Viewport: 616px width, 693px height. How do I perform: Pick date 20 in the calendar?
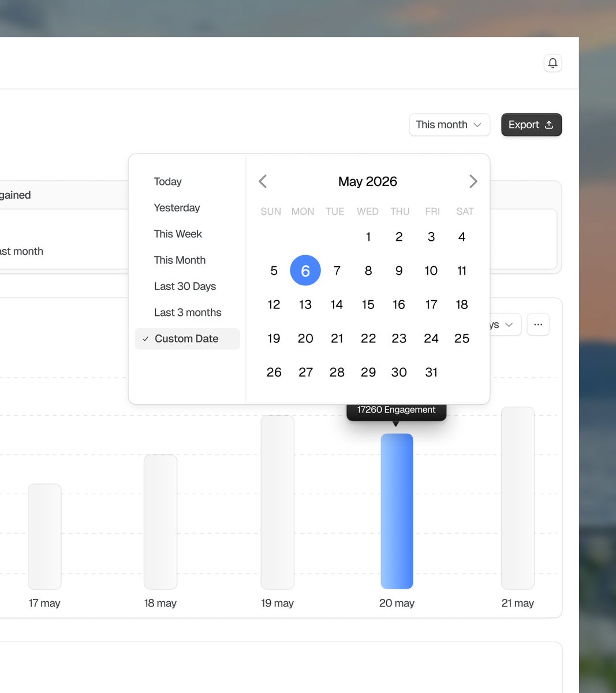click(x=305, y=338)
